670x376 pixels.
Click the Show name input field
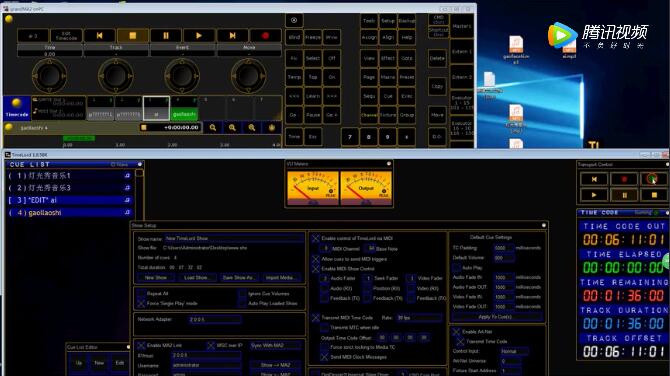coord(234,238)
